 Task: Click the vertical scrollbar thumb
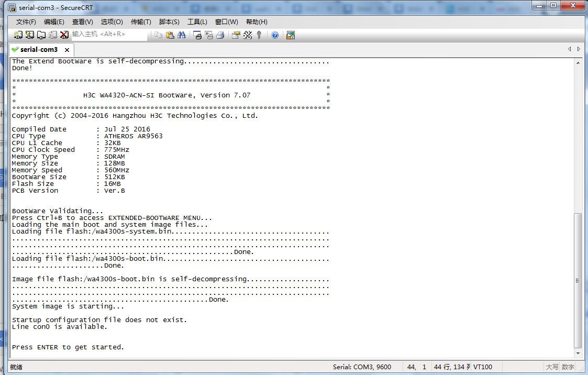coord(578,281)
